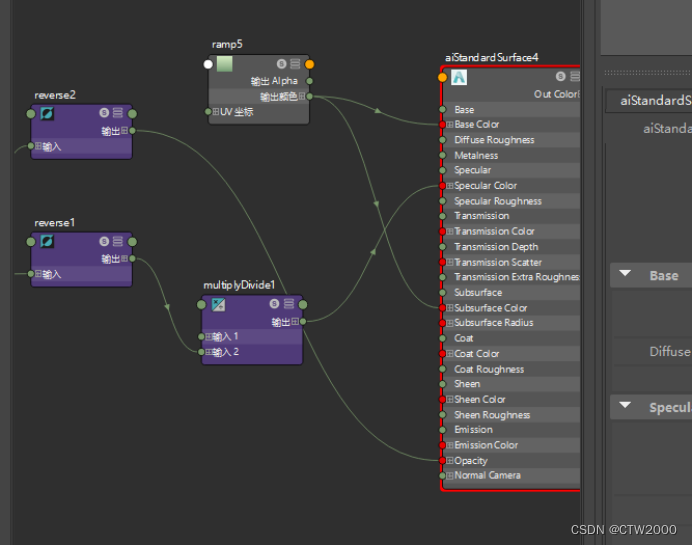This screenshot has height=545, width=693.
Task: Expand reverse2 输出 attribute plus box
Action: [124, 130]
